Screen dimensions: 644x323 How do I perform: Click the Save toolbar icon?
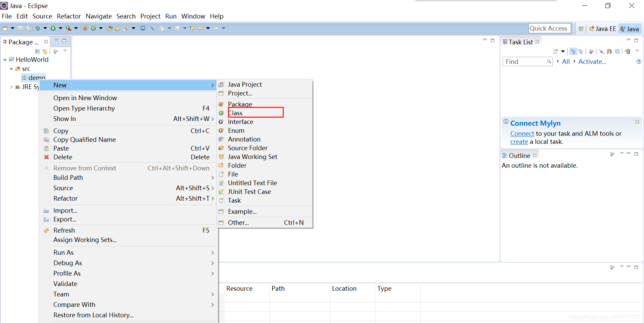pos(20,28)
